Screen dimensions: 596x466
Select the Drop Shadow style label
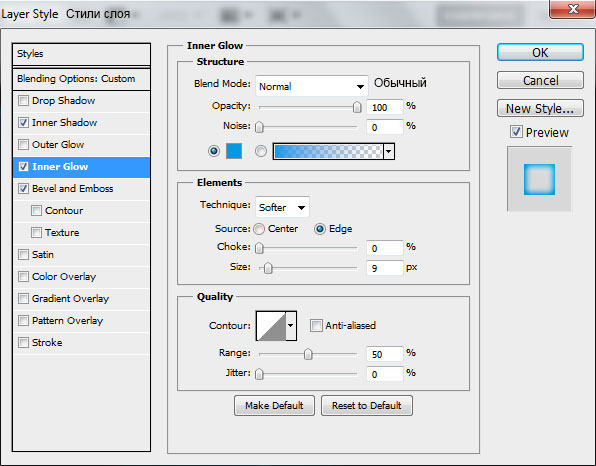point(63,101)
